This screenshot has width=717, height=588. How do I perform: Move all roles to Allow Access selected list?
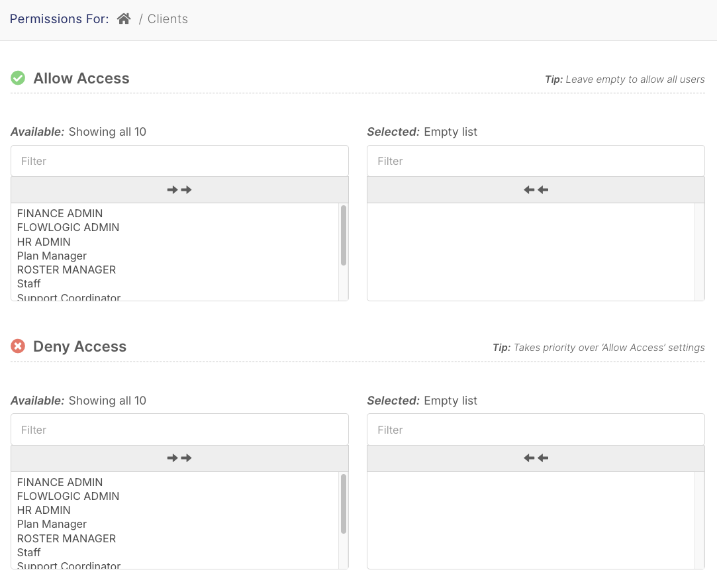pyautogui.click(x=179, y=190)
